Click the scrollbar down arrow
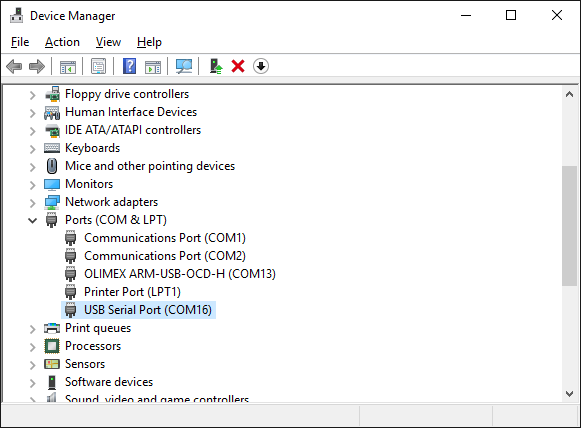Screen dimensions: 581x428 pyautogui.click(x=570, y=394)
